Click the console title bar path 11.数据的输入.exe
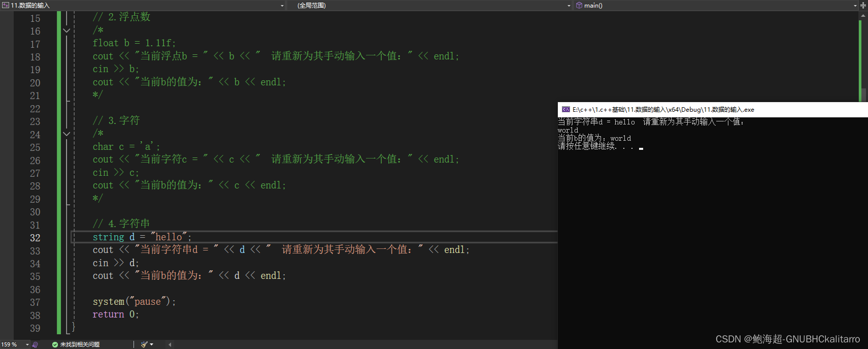The height and width of the screenshot is (349, 868). tap(663, 109)
